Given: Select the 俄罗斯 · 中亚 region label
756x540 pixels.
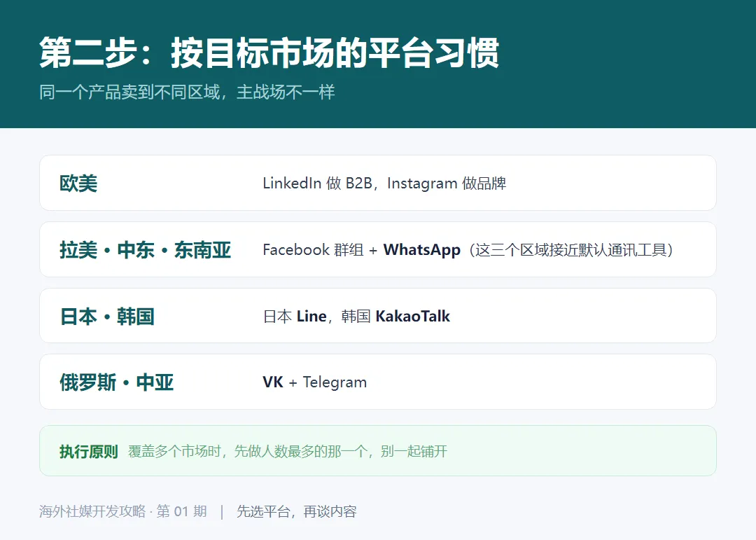Looking at the screenshot, I should click(x=116, y=382).
